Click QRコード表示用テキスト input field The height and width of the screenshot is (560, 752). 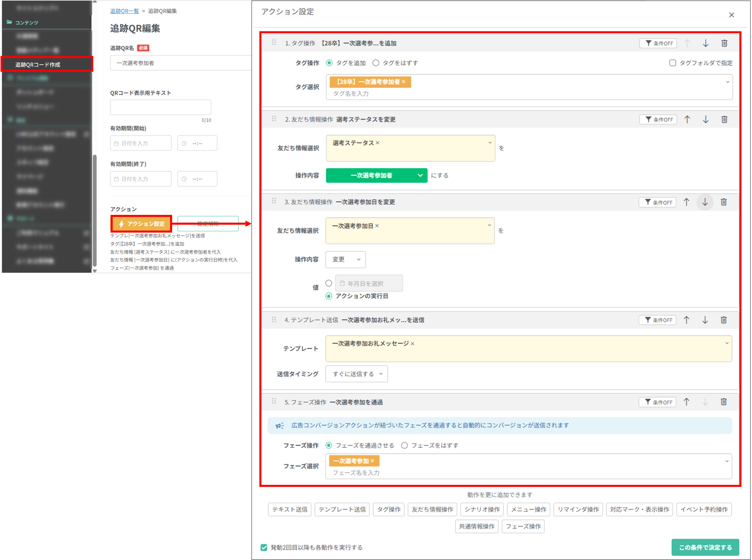(x=160, y=107)
